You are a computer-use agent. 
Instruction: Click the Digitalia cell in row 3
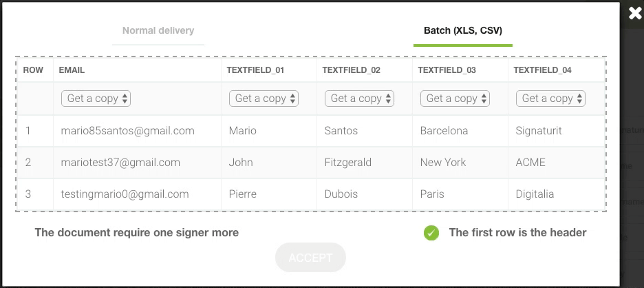556,194
